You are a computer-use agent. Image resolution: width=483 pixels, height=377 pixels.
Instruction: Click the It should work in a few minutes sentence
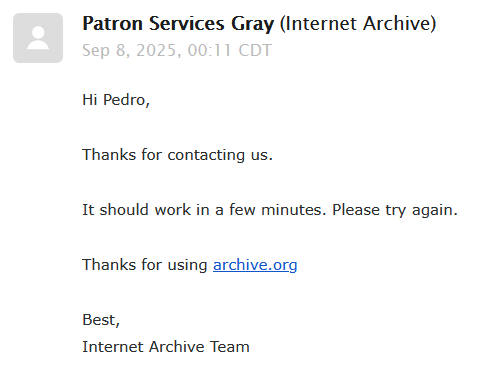point(204,210)
